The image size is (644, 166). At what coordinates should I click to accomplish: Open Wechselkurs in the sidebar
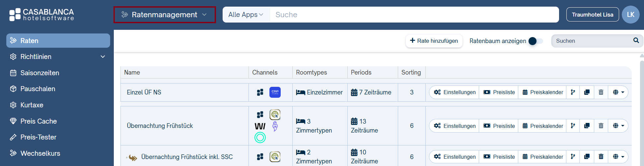click(58, 153)
